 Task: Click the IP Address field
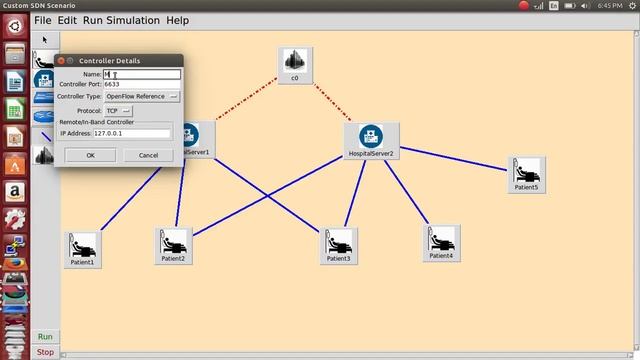coord(131,133)
